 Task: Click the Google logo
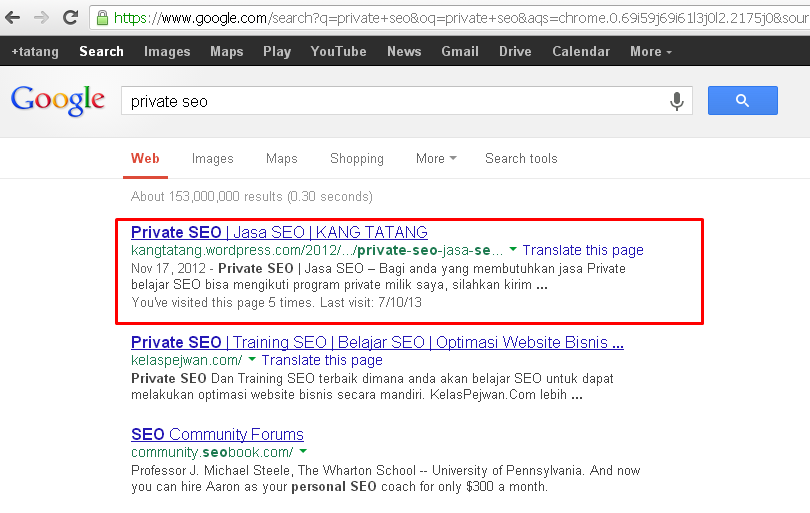(58, 100)
